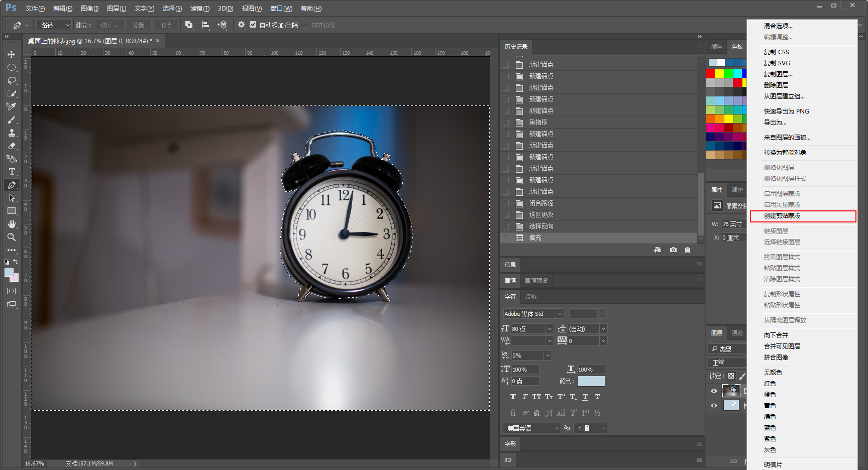Viewport: 868px width, 470px height.
Task: Open the 美国英语 language dropdown
Action: click(531, 428)
